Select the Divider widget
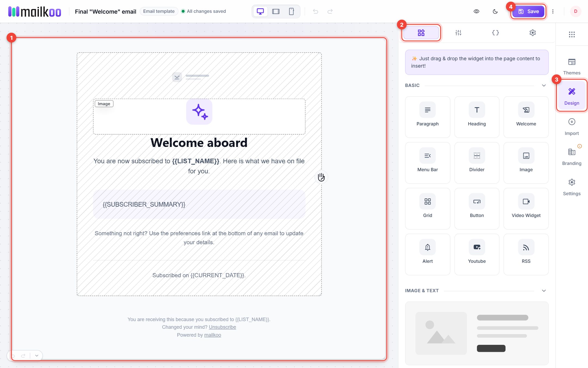This screenshot has height=368, width=588. coord(477,163)
